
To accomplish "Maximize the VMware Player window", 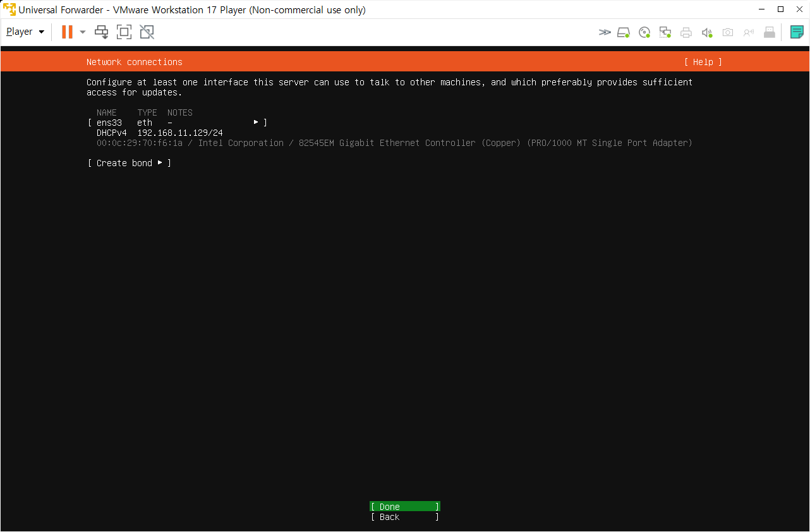I will (781, 9).
